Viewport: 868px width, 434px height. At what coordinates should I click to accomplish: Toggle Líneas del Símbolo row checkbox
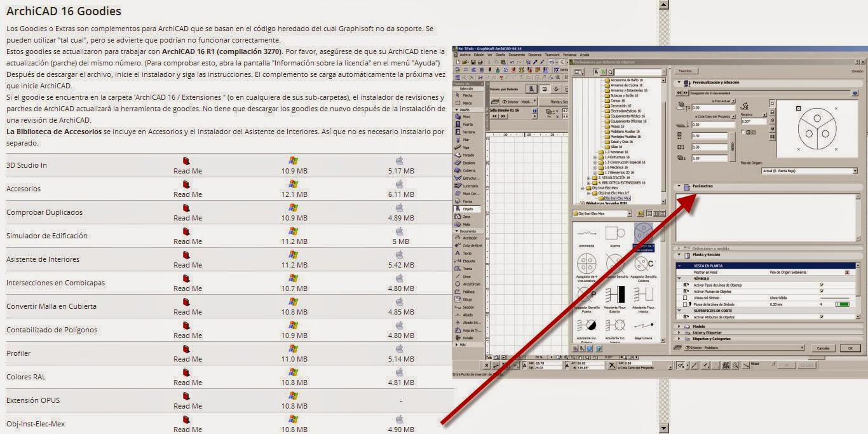point(685,298)
